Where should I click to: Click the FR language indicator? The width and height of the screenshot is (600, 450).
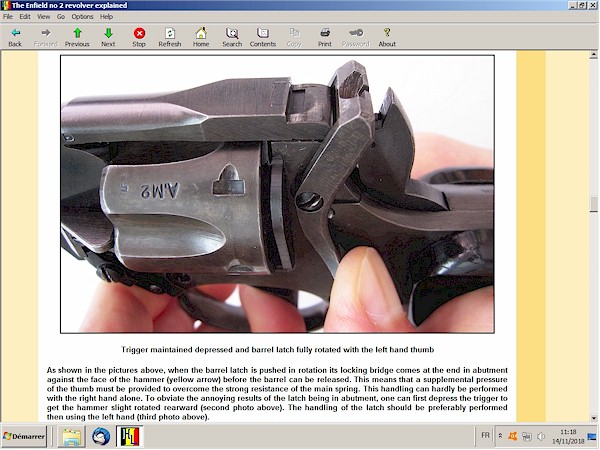coord(485,435)
